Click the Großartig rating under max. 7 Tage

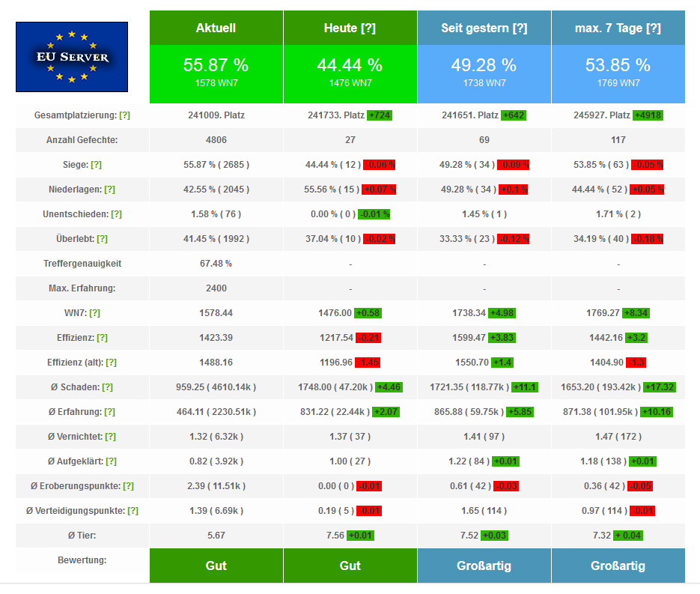tap(618, 566)
